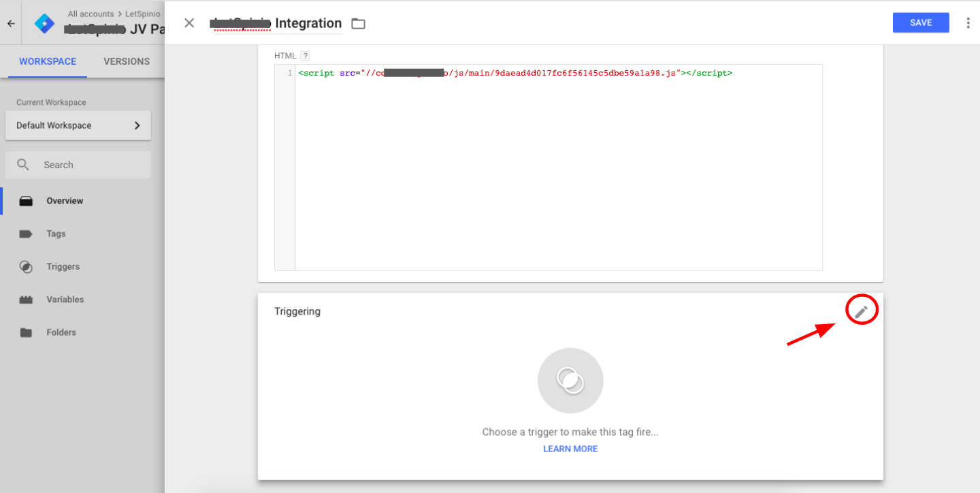Edit the Triggering section with the pencil icon

862,312
